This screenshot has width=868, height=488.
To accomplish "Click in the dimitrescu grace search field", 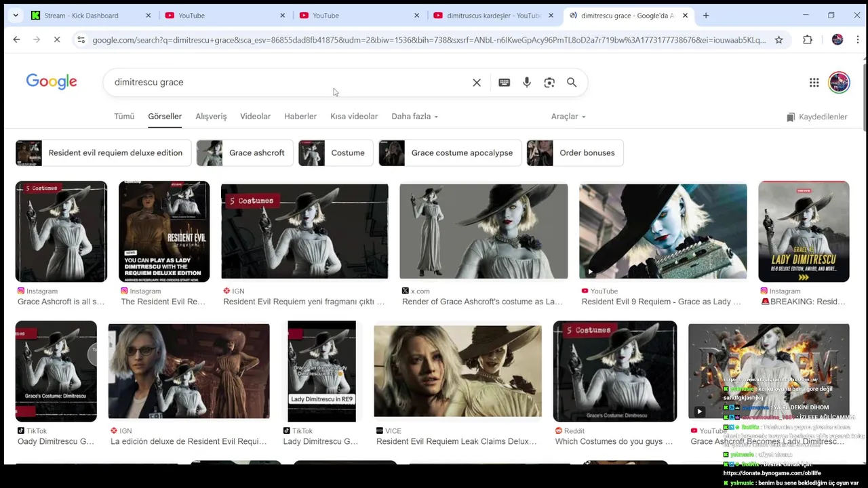I will click(288, 82).
